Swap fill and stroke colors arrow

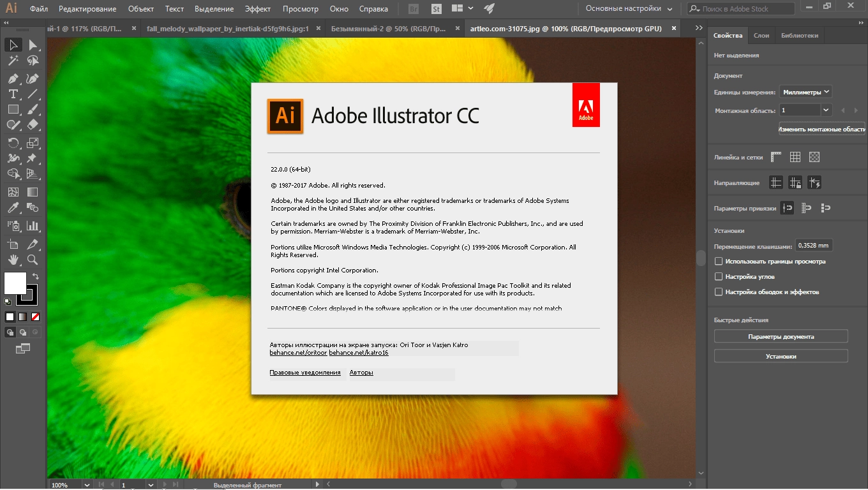[36, 276]
